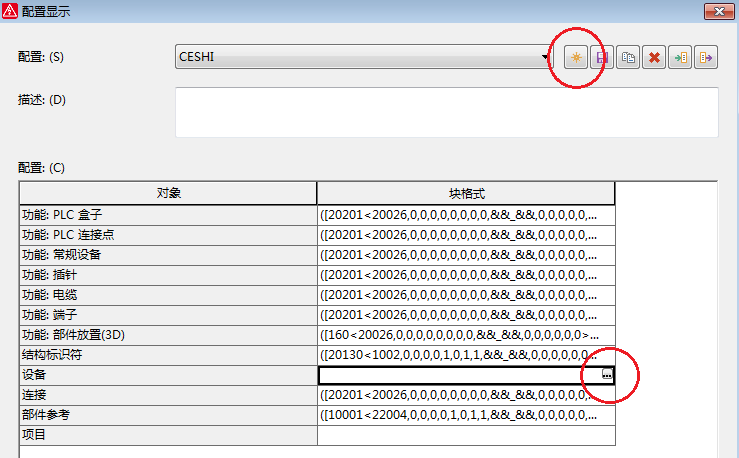This screenshot has width=739, height=458.
Task: Select the 功能: 电缆 row
Action: (x=168, y=294)
